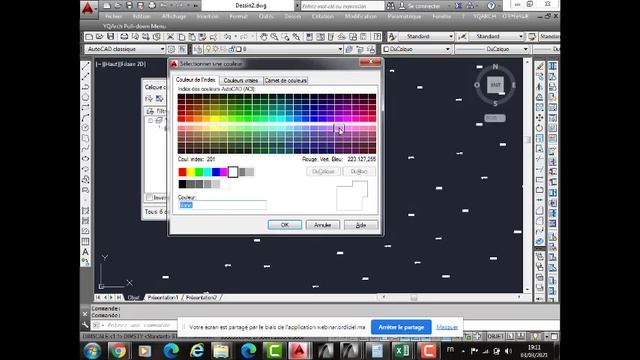The height and width of the screenshot is (360, 640).
Task: Click the AutoCAD application menu logo
Action: coord(88,8)
